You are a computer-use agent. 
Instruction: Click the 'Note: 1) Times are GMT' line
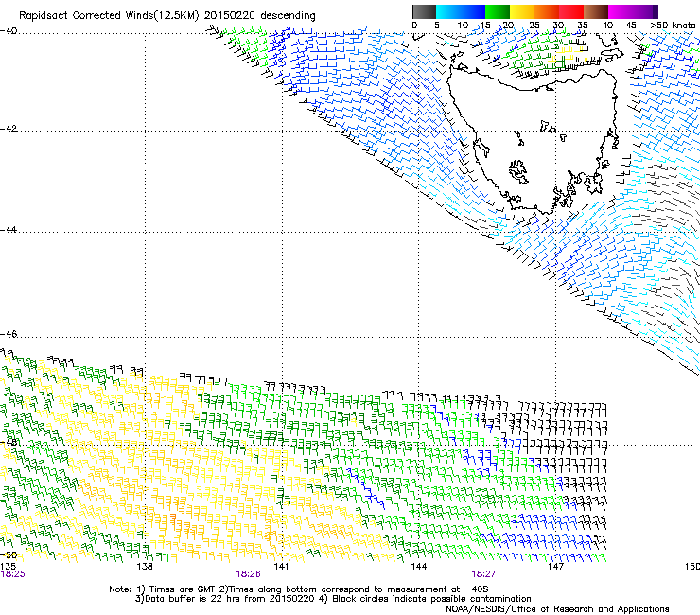(299, 589)
